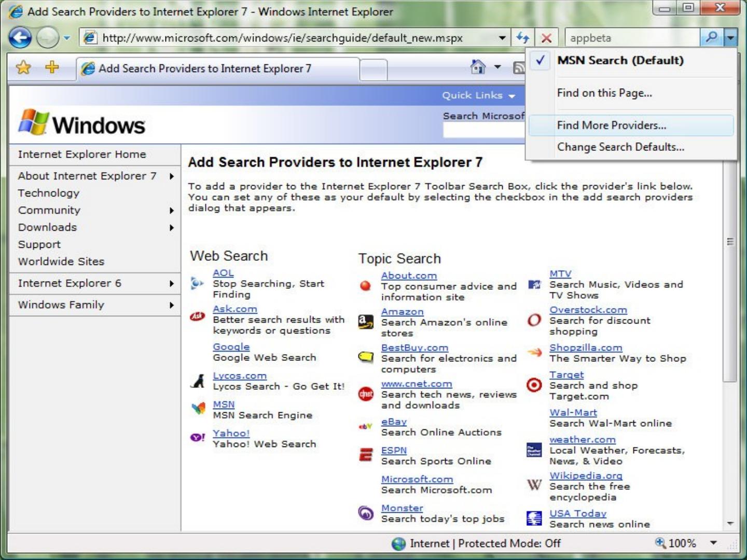Expand the Quick Links dropdown
Image resolution: width=747 pixels, height=560 pixels.
pyautogui.click(x=478, y=95)
